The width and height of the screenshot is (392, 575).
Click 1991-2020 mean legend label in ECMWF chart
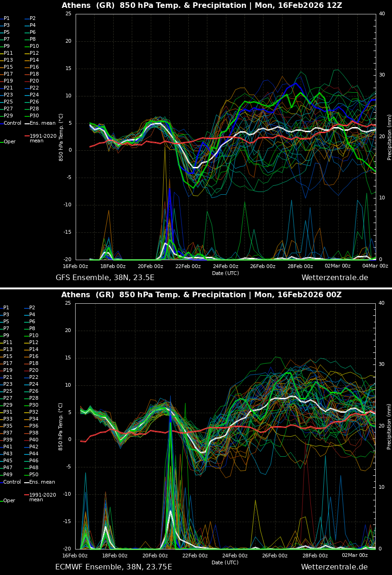(43, 497)
